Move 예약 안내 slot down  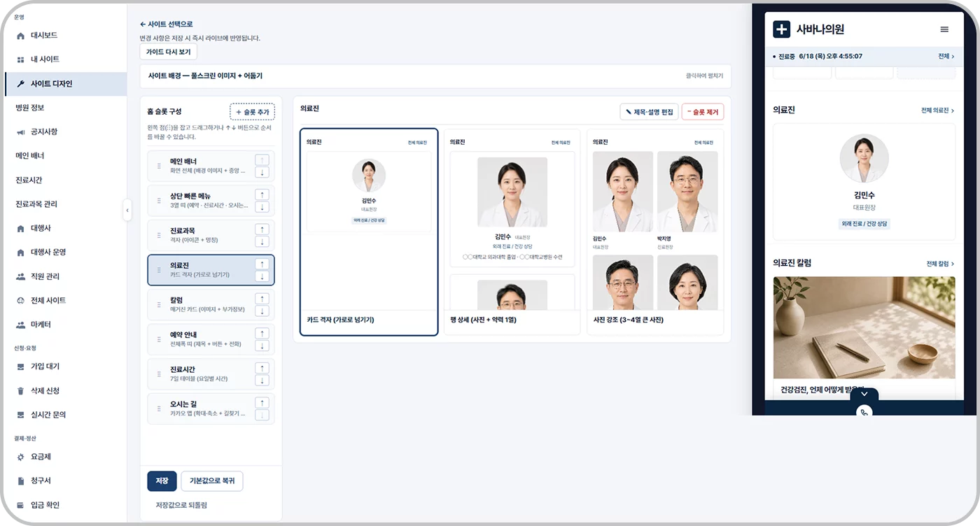pos(262,346)
